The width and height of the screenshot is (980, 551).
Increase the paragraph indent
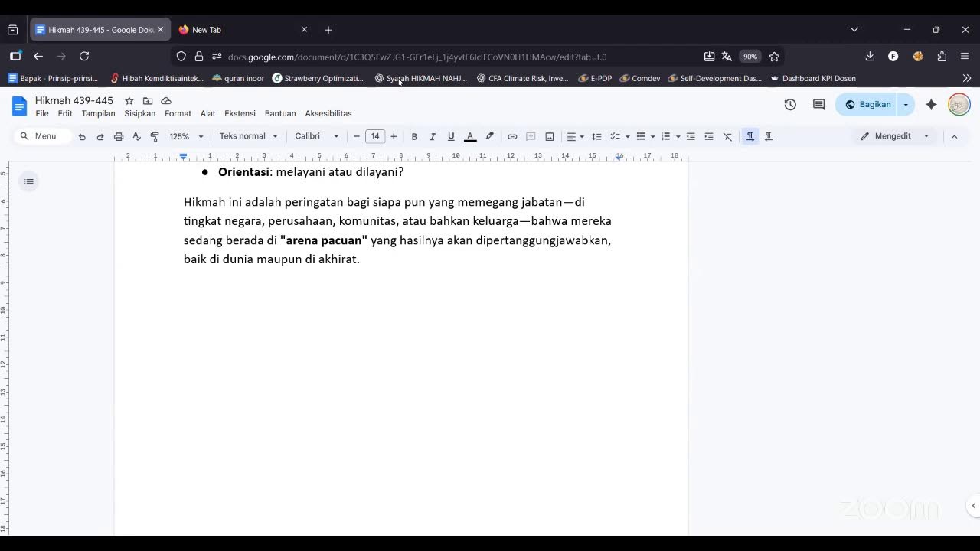(x=709, y=136)
